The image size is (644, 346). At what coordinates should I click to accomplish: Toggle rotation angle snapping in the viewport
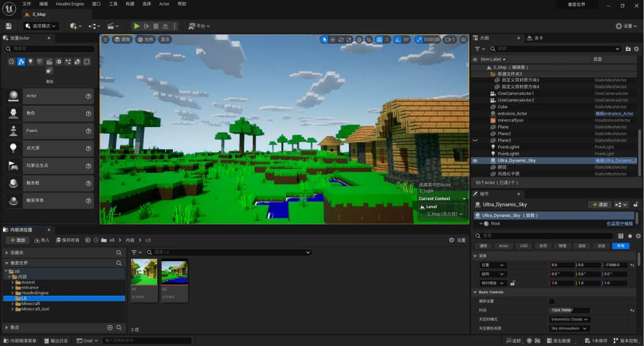coord(397,40)
